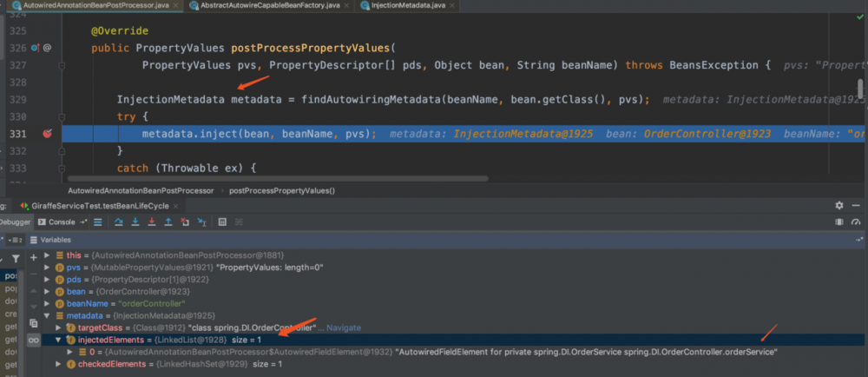Hide the debug tool window
The height and width of the screenshot is (377, 868).
point(857,205)
